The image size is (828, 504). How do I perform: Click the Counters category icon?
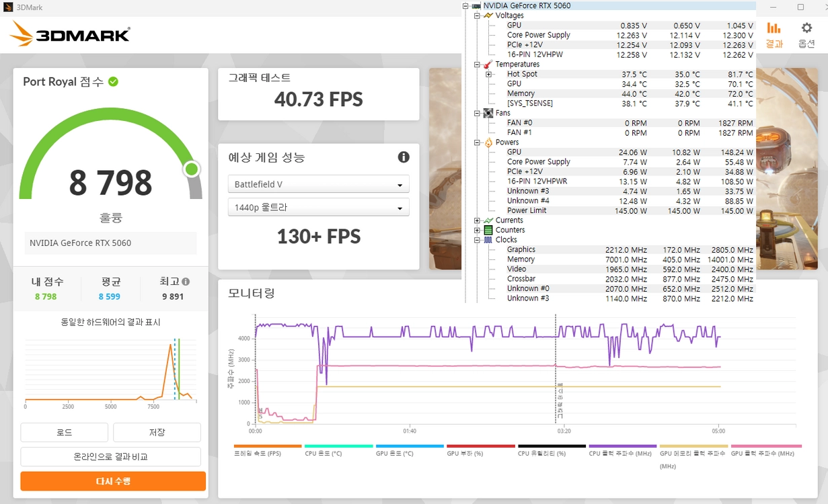pos(488,230)
